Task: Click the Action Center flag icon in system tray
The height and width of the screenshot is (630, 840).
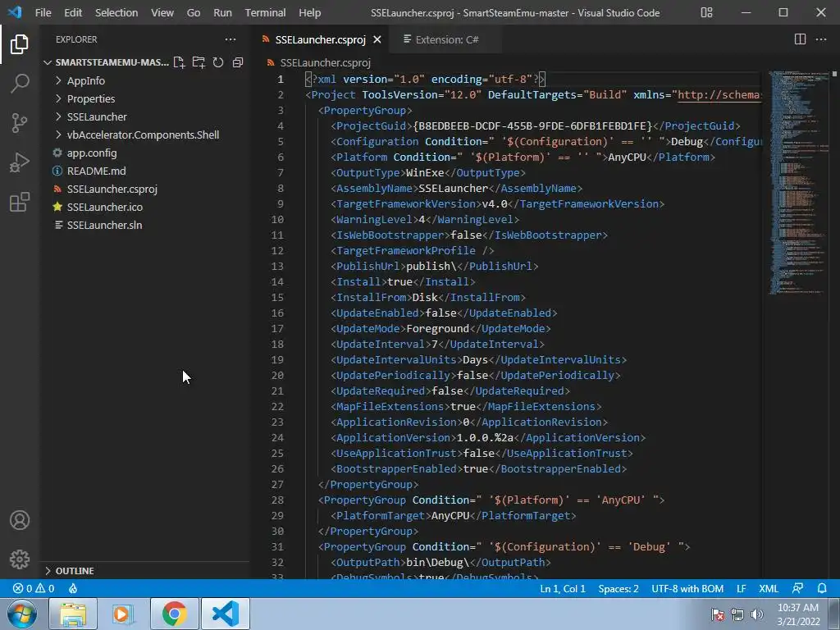Action: click(x=717, y=614)
